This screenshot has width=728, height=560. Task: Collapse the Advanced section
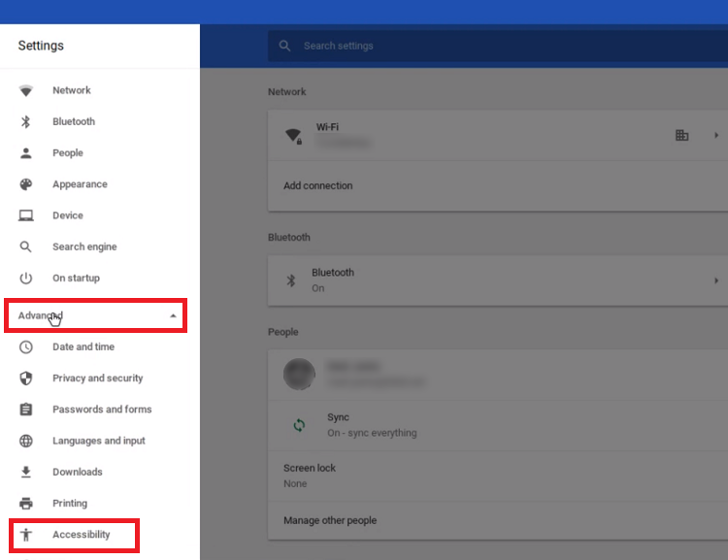coord(96,315)
